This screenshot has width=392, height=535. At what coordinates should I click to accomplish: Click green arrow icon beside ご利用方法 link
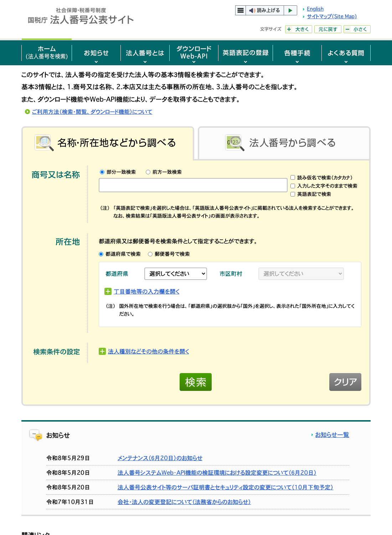(x=27, y=112)
